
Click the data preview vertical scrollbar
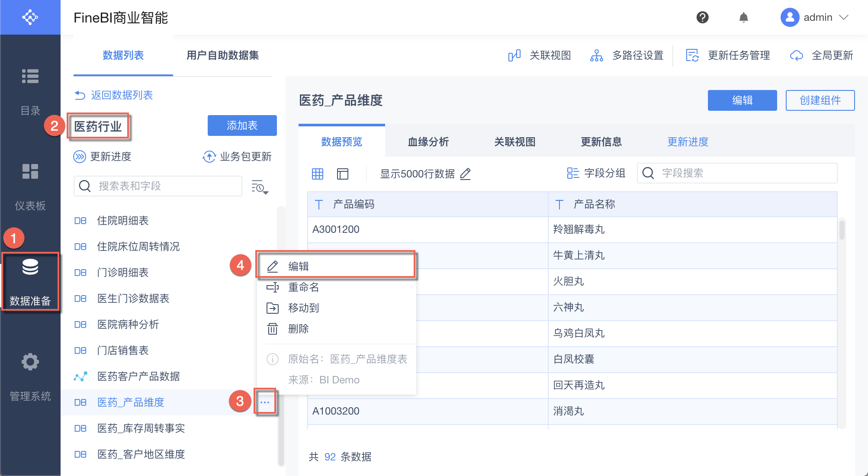pos(842,230)
